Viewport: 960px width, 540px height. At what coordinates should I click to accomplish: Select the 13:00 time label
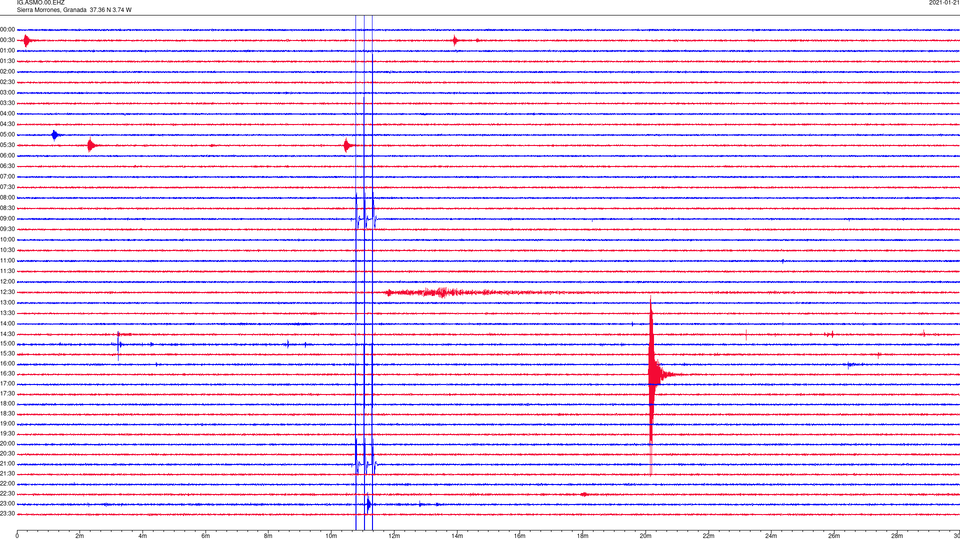pyautogui.click(x=7, y=302)
